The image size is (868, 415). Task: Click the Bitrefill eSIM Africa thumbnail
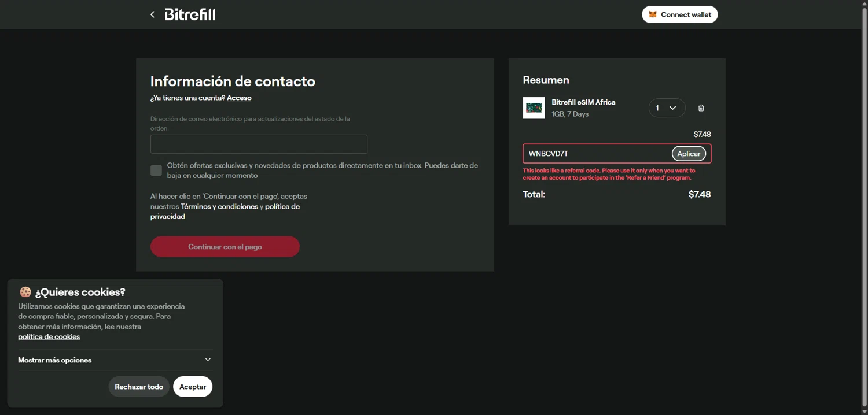tap(534, 108)
